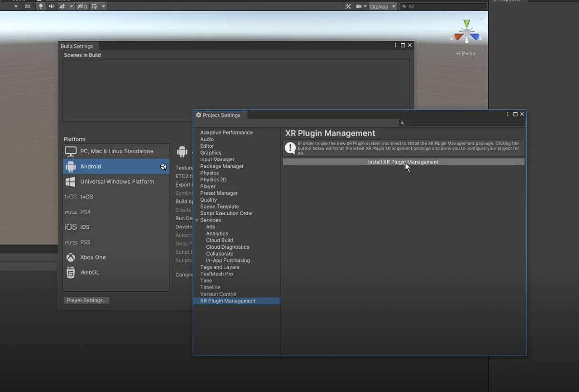Select Universal Windows Platform
The image size is (579, 392).
point(116,182)
